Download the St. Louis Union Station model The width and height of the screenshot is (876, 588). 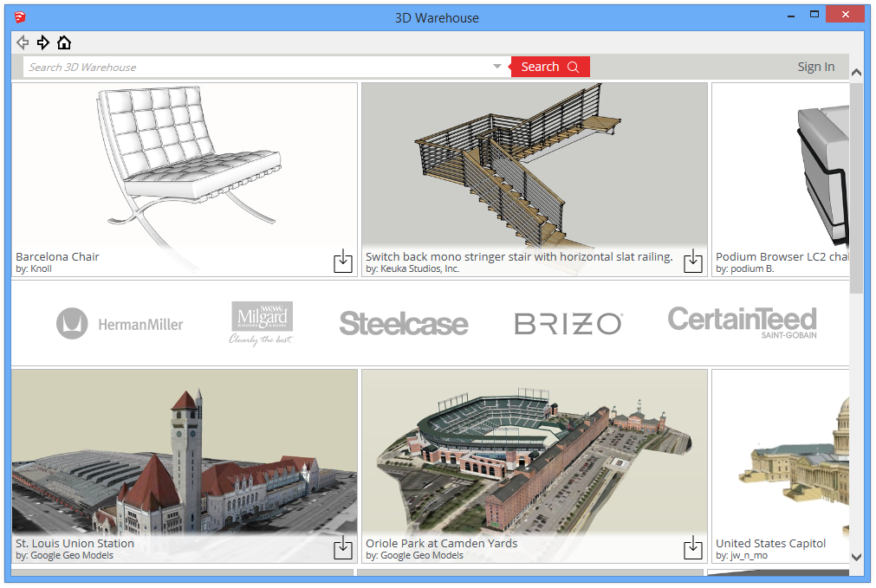pos(342,547)
